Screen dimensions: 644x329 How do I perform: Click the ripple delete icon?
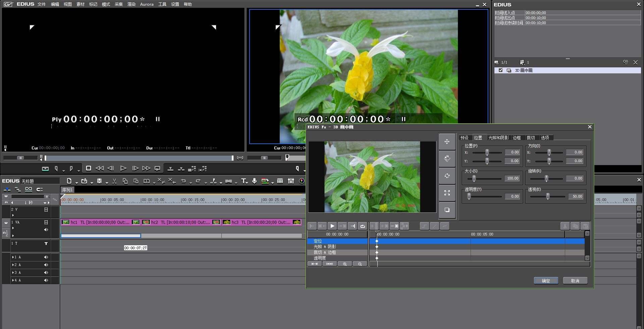pos(171,181)
